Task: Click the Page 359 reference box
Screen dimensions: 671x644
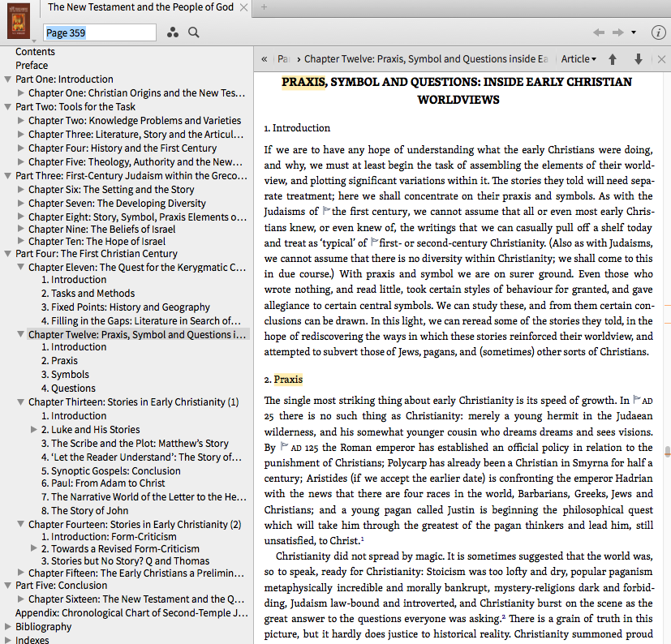Action: point(100,33)
